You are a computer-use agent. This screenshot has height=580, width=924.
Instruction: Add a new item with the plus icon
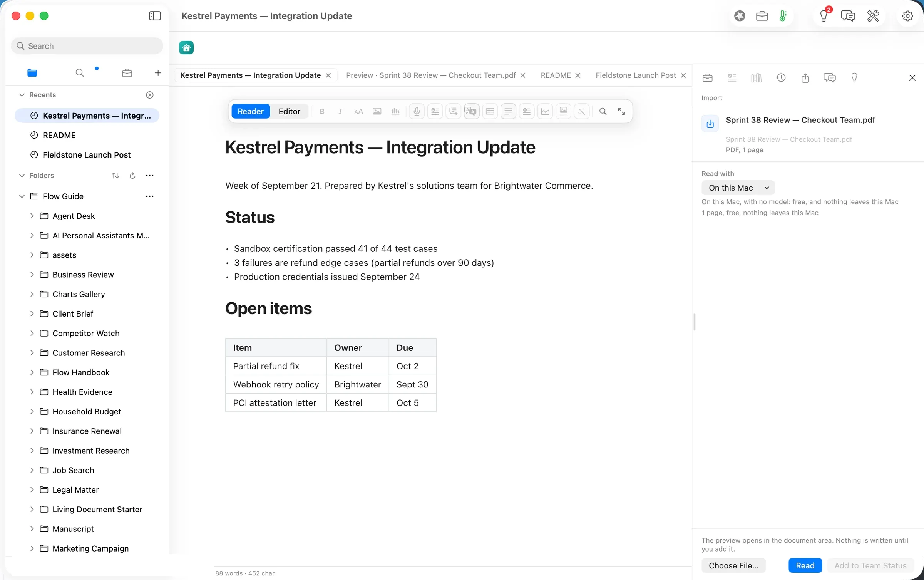click(x=158, y=73)
